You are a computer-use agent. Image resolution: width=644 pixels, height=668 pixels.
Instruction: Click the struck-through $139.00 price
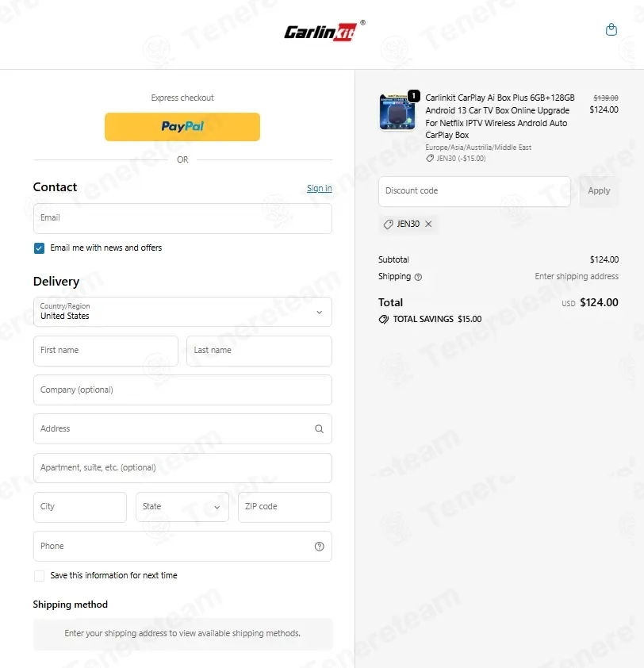coord(606,98)
